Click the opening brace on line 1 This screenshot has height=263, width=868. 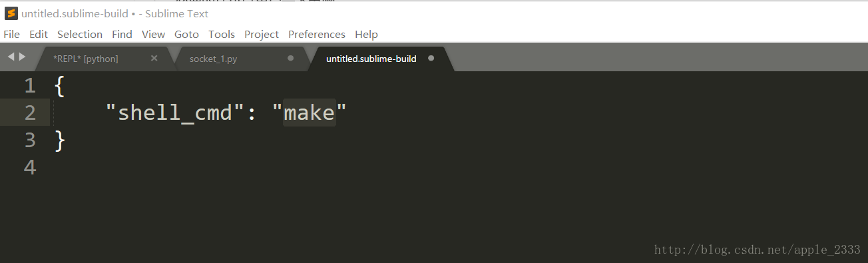[60, 86]
